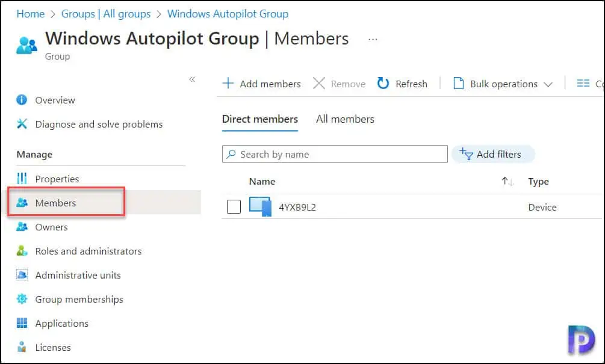Open Owners in the sidebar
The height and width of the screenshot is (364, 605).
[51, 227]
